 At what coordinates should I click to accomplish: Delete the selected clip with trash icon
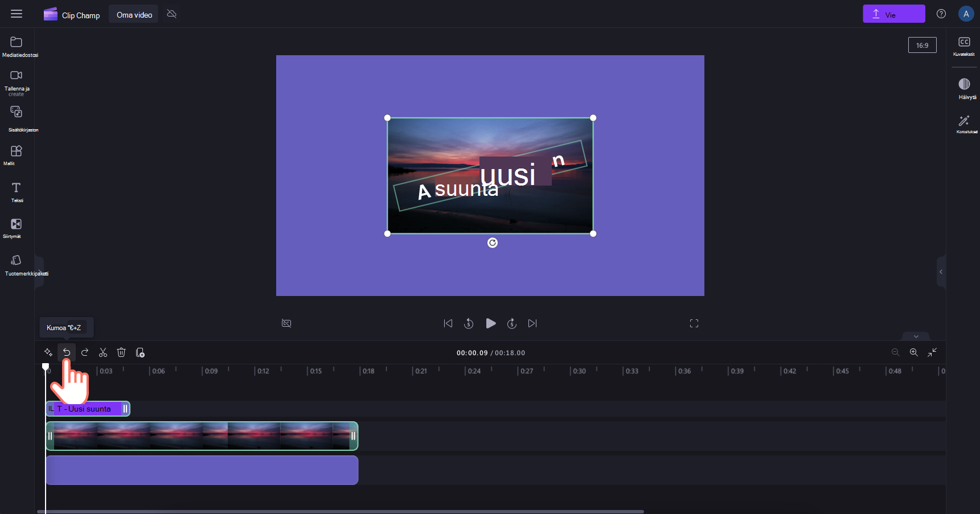pyautogui.click(x=121, y=352)
